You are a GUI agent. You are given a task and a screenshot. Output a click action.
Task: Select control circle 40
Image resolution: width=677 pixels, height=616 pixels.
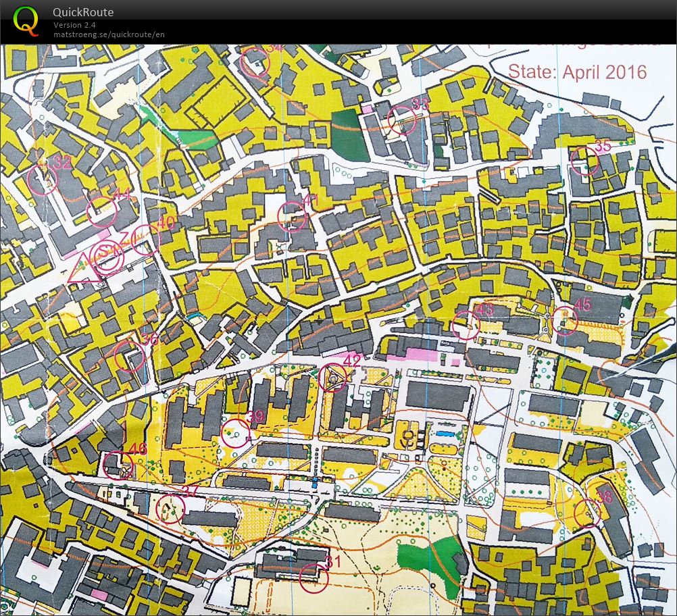point(145,240)
